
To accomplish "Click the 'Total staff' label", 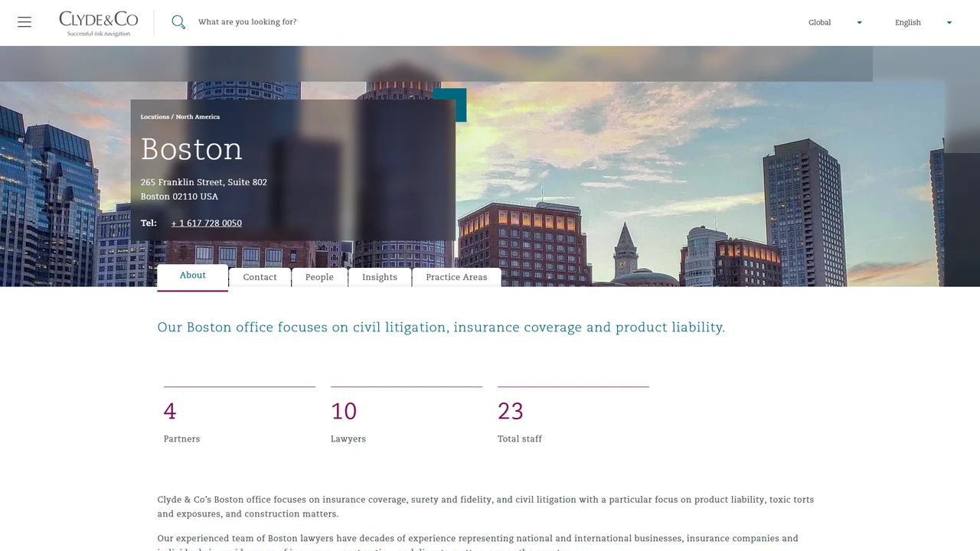I will pyautogui.click(x=520, y=439).
